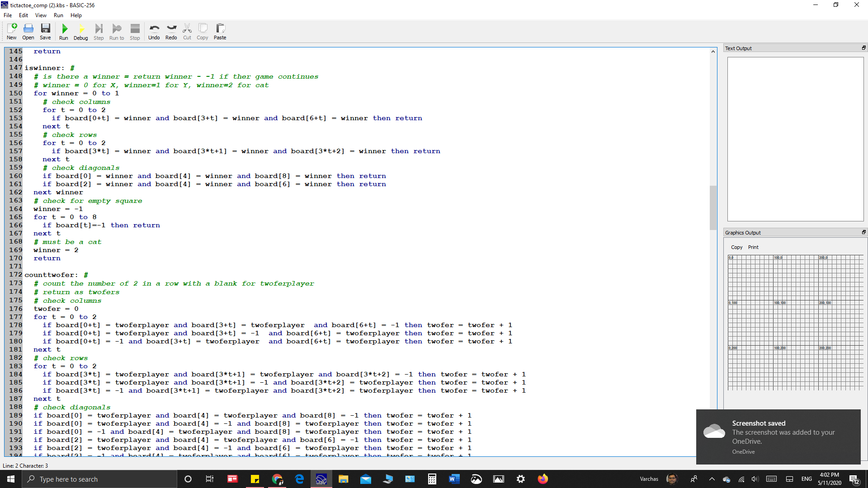Open the Screenshot saved OneDrive notification
The height and width of the screenshot is (488, 868).
coord(778,436)
